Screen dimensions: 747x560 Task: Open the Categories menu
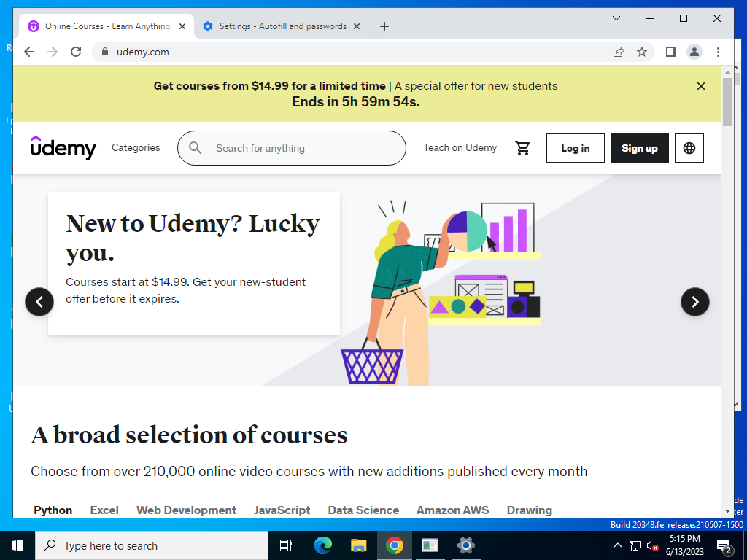(x=136, y=147)
